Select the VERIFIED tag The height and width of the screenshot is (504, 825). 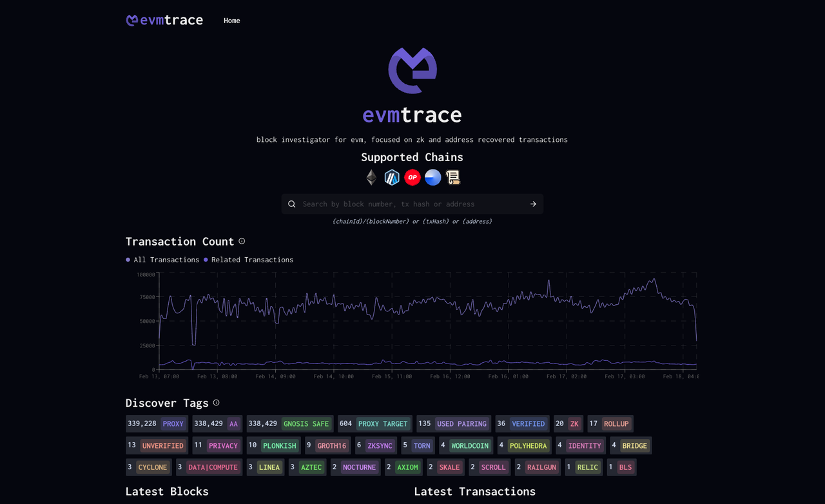point(529,423)
